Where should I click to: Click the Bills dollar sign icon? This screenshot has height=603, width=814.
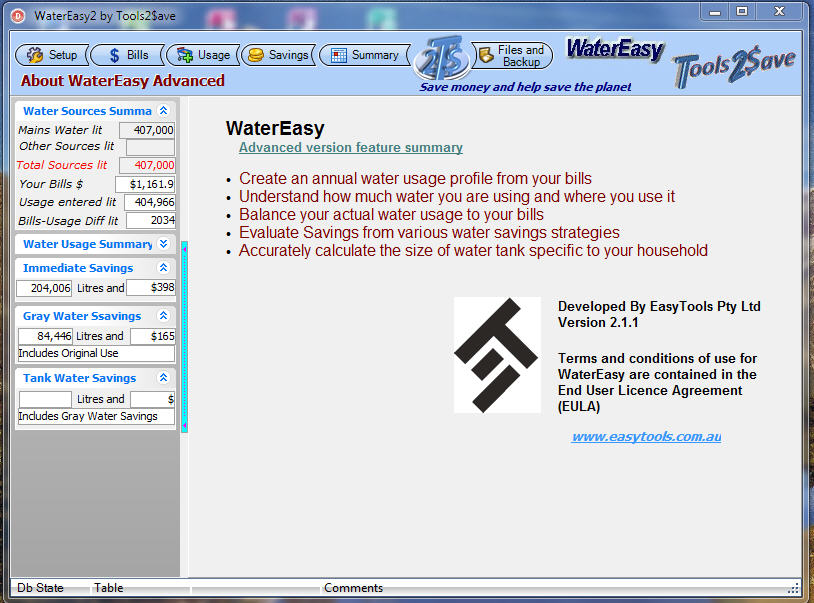tap(114, 55)
